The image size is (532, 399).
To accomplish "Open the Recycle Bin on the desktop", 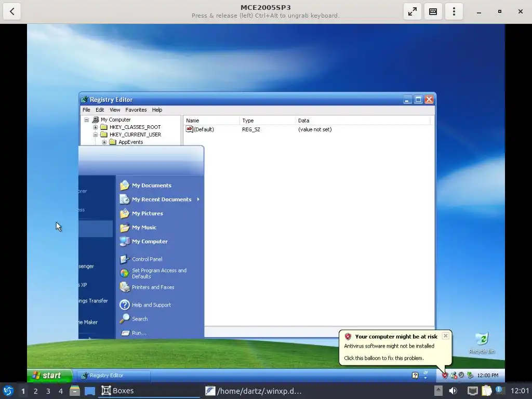I will click(482, 343).
